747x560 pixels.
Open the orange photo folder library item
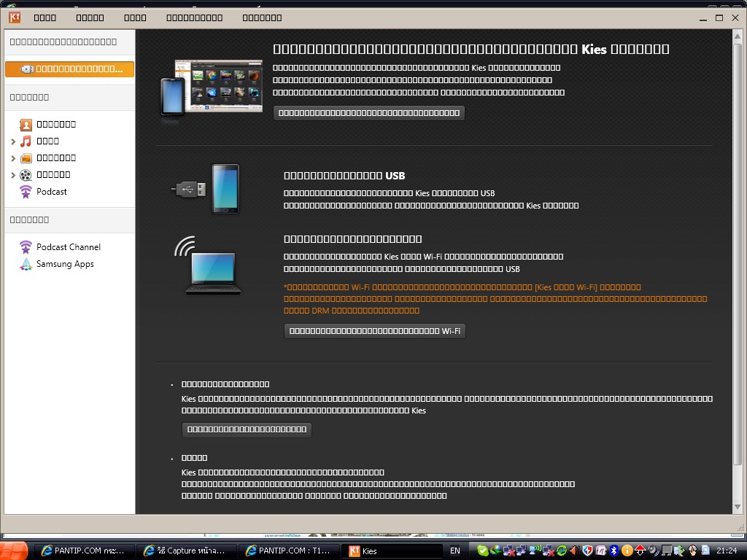pos(26,158)
